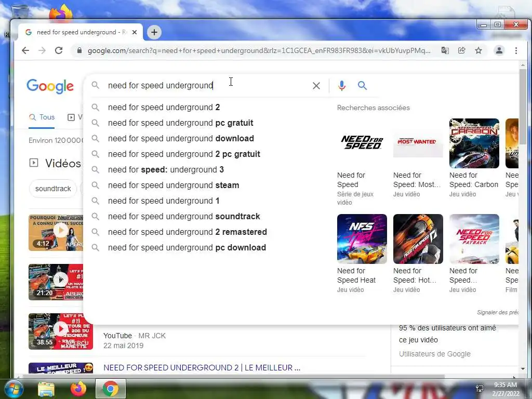Click the padlock site info icon
This screenshot has height=399, width=532.
[x=79, y=50]
